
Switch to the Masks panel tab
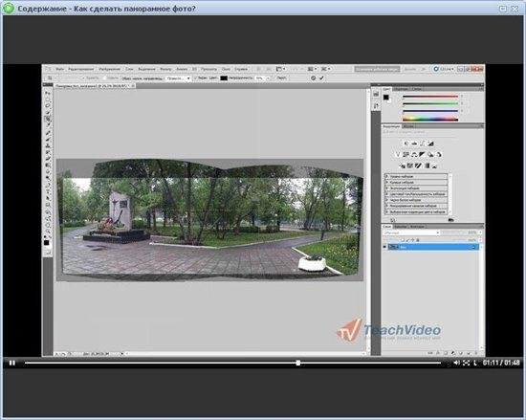[408, 126]
